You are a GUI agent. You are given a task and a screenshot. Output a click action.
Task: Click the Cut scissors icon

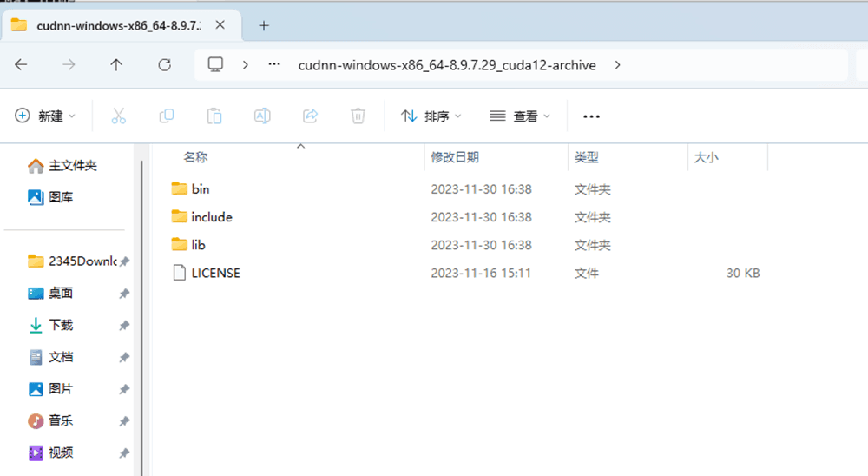[119, 116]
